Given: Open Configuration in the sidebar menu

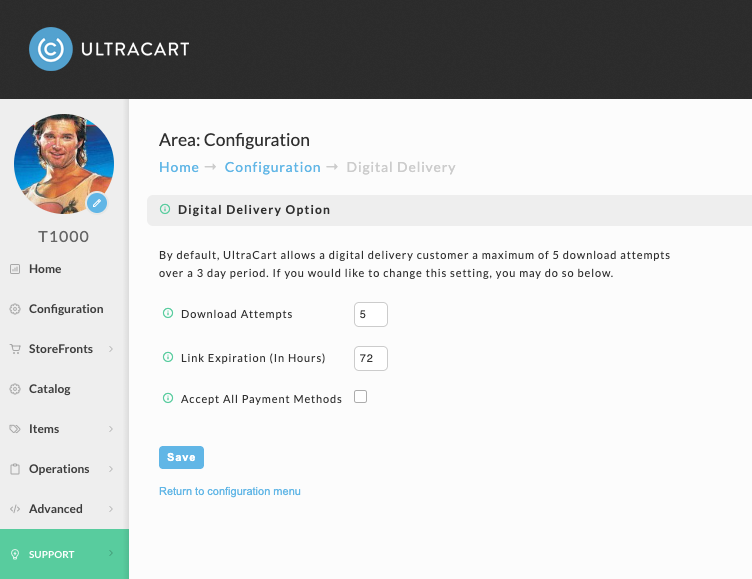Looking at the screenshot, I should pos(66,309).
